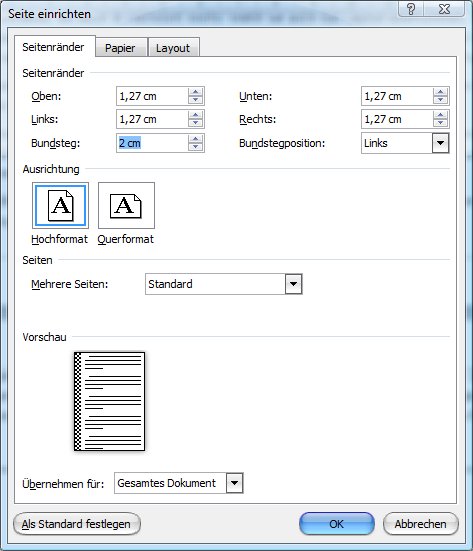This screenshot has height=551, width=473.
Task: Click Als Standard festlegen button
Action: point(76,524)
